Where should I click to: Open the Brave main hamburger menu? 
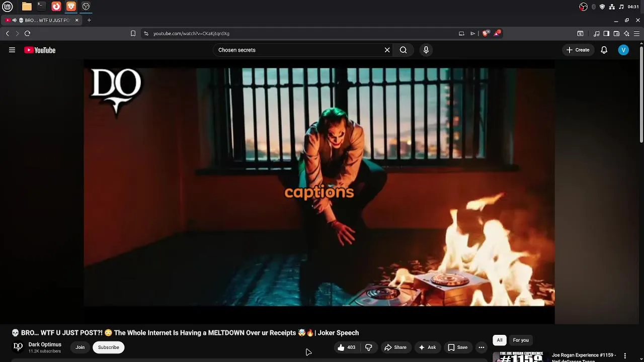tap(636, 33)
